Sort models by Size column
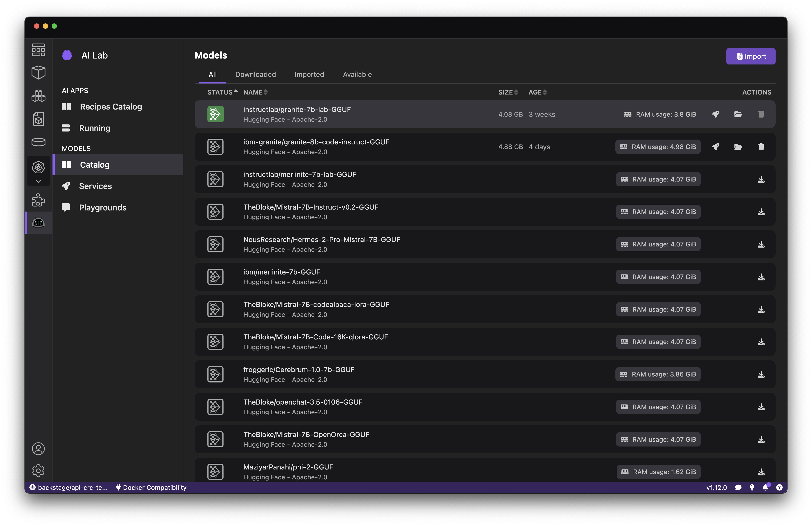The image size is (812, 526). pyautogui.click(x=508, y=92)
